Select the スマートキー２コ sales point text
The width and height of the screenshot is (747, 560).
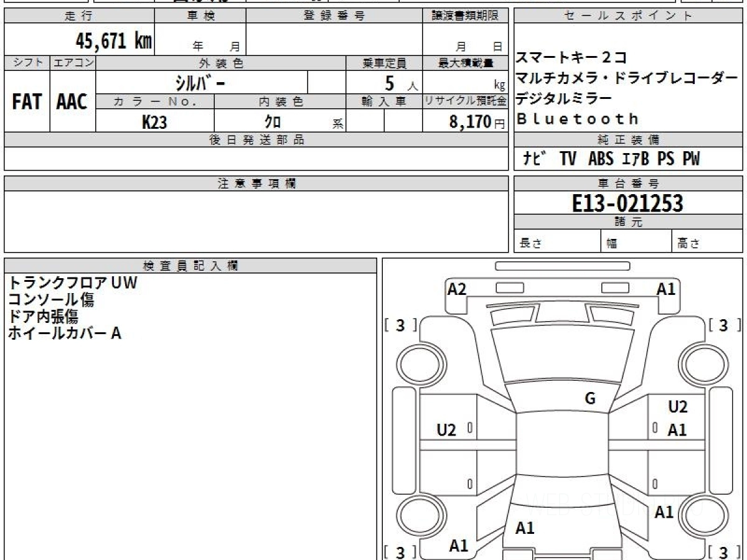571,58
